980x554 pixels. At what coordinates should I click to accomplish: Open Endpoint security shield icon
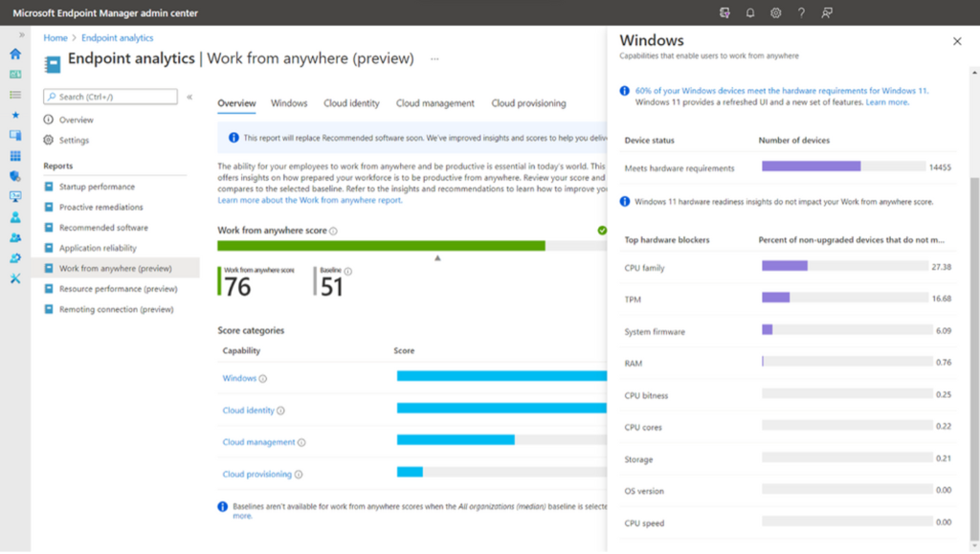(x=15, y=176)
